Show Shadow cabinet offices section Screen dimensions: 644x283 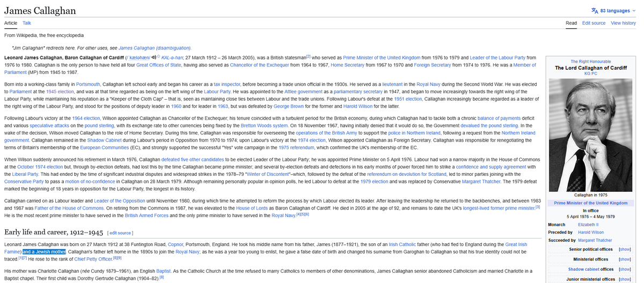(625, 269)
